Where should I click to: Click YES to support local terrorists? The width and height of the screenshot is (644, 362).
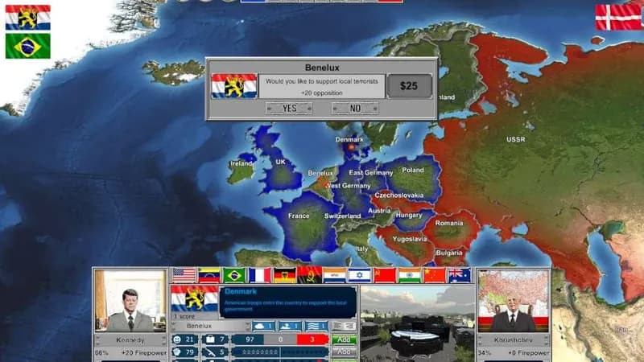(x=289, y=109)
